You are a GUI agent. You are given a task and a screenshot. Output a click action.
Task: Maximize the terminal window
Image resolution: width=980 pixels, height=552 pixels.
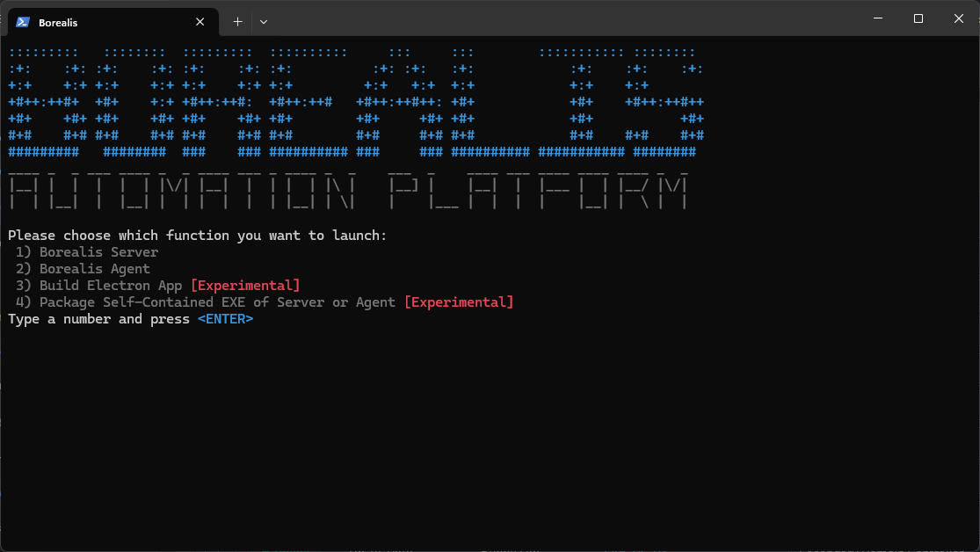click(x=918, y=18)
